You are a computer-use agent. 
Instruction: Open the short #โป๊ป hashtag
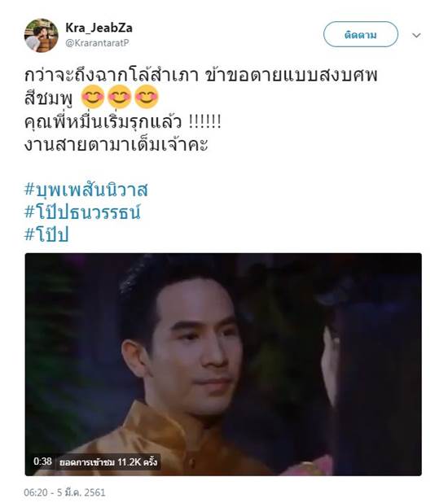pos(47,234)
